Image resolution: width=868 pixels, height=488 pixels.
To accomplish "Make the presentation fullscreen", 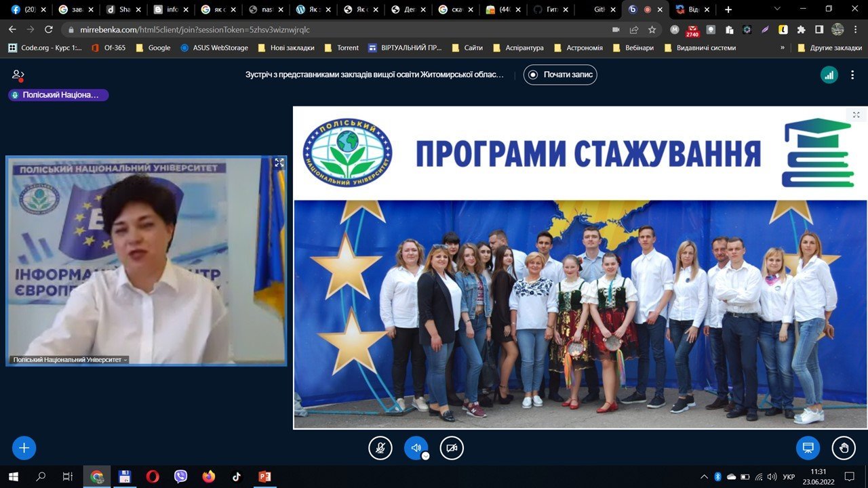I will point(856,115).
